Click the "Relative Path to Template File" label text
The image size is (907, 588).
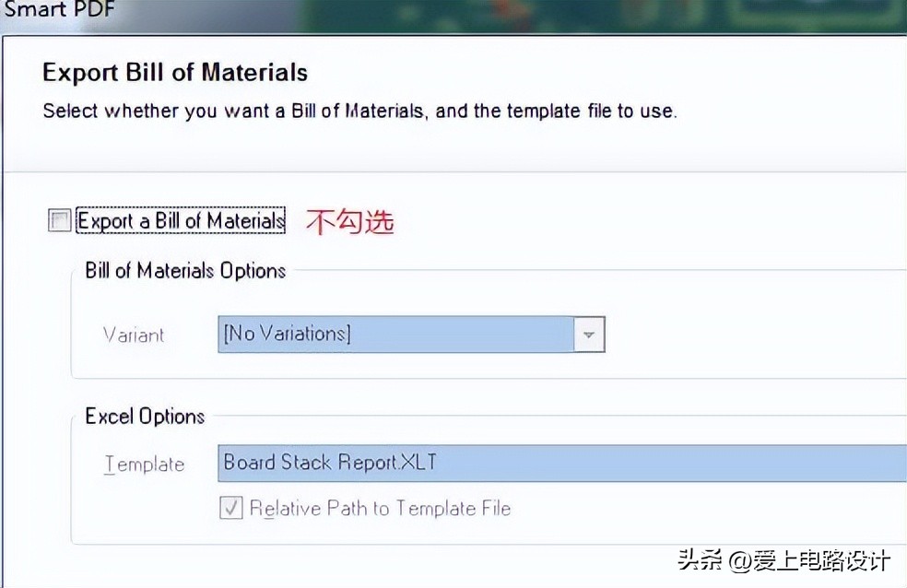point(380,508)
